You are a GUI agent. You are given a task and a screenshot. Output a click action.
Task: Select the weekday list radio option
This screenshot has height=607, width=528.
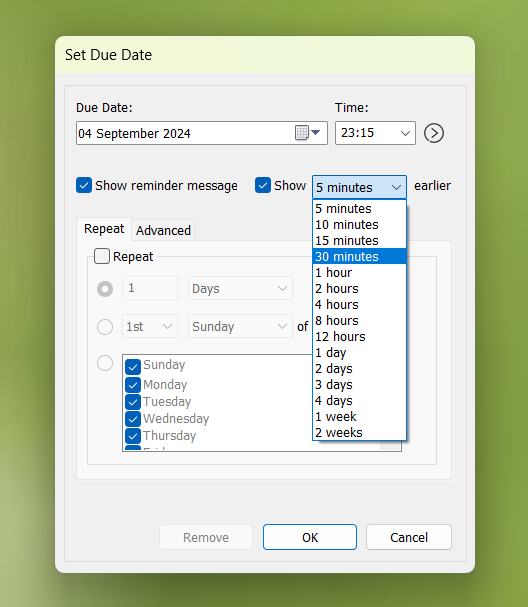105,363
